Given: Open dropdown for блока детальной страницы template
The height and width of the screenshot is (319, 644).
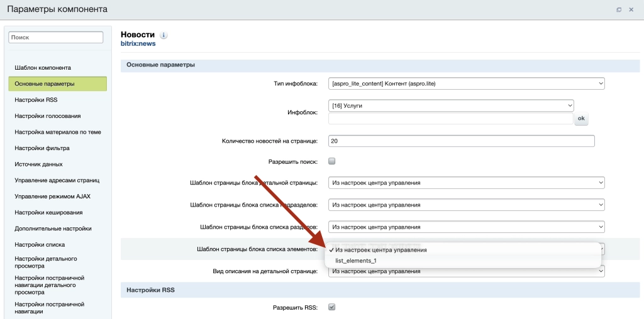Looking at the screenshot, I should 466,183.
